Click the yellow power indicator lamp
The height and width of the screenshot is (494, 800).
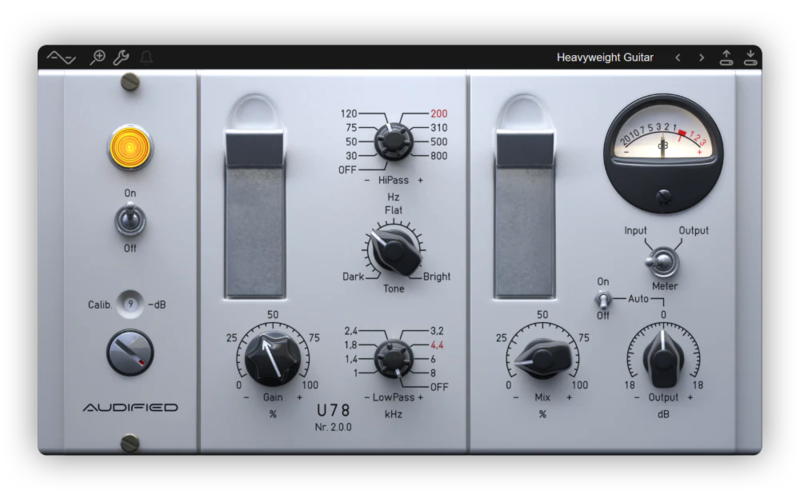[130, 147]
